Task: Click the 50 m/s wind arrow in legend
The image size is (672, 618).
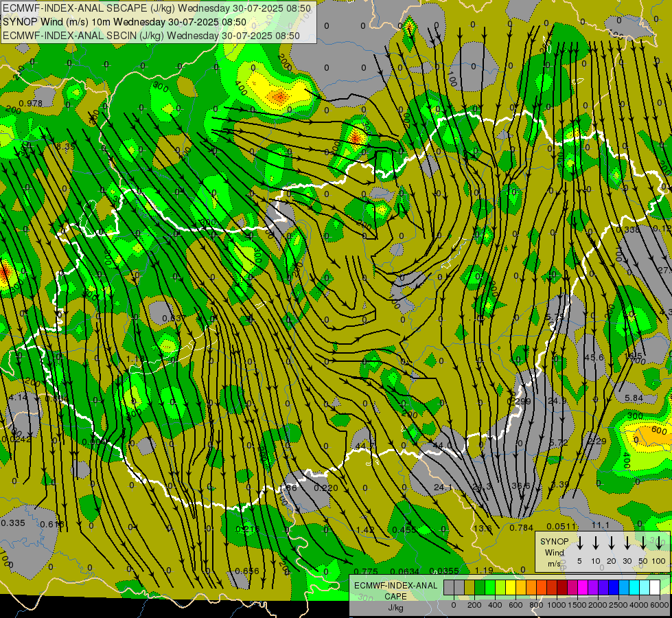Action: [643, 542]
